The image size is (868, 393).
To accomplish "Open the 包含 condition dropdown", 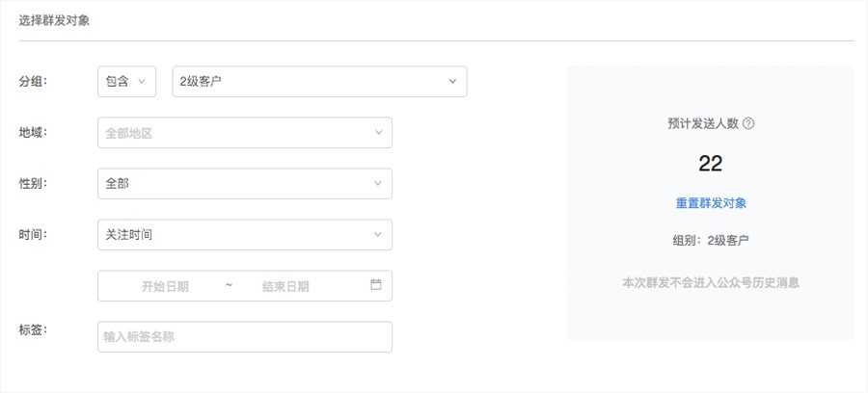I will tap(125, 82).
